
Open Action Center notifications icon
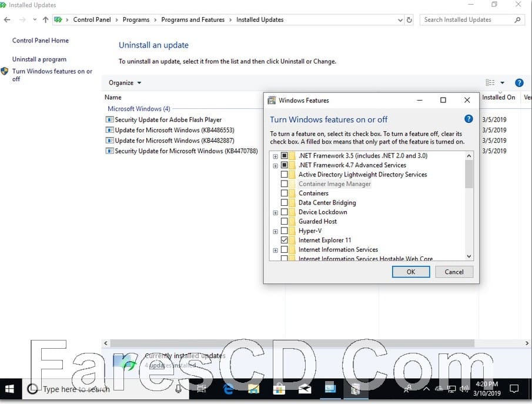(x=514, y=389)
